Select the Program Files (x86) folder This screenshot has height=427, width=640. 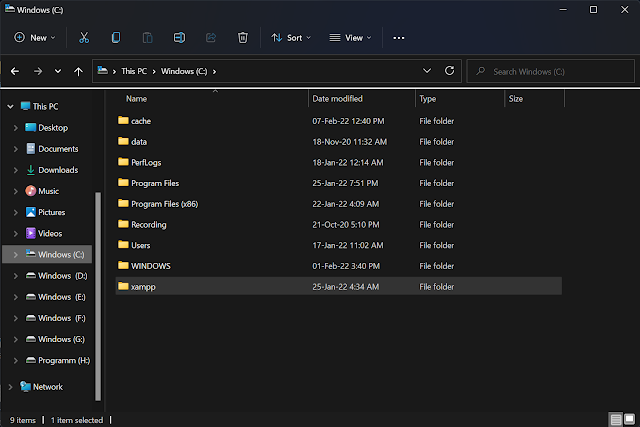[x=164, y=204]
